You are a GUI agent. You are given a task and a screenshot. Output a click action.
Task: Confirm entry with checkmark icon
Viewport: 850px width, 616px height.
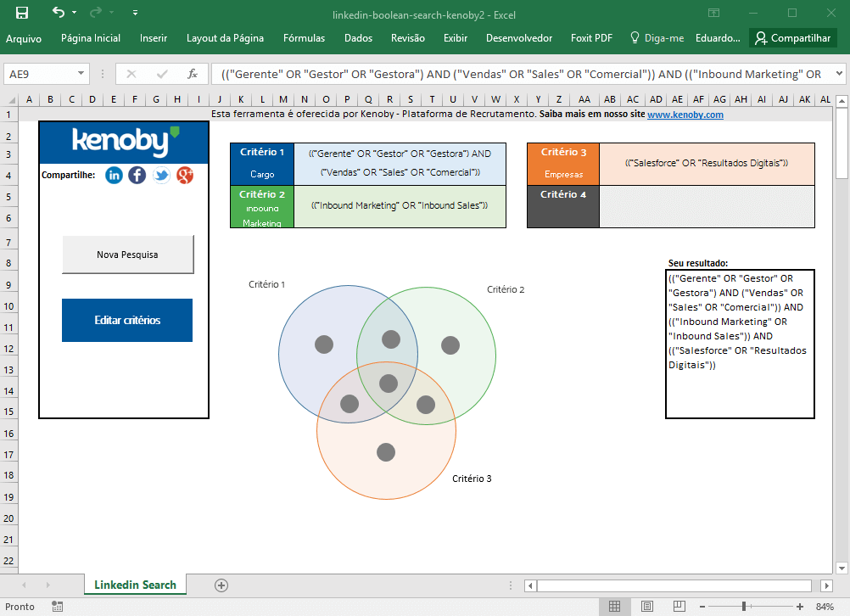click(161, 74)
